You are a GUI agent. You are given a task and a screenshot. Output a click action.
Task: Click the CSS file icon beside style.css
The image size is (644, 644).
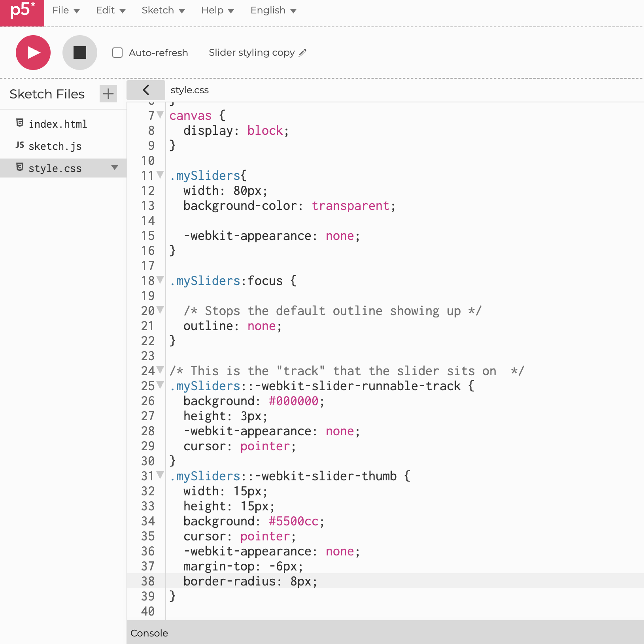click(x=20, y=167)
